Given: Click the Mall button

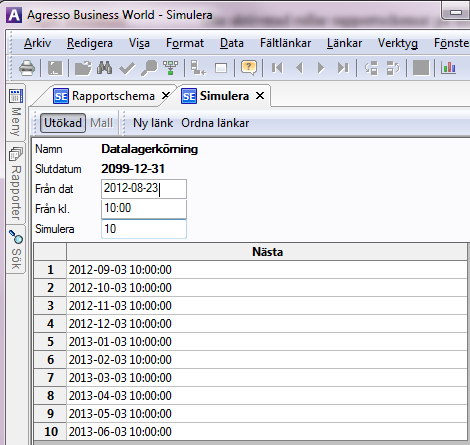Looking at the screenshot, I should (x=101, y=123).
